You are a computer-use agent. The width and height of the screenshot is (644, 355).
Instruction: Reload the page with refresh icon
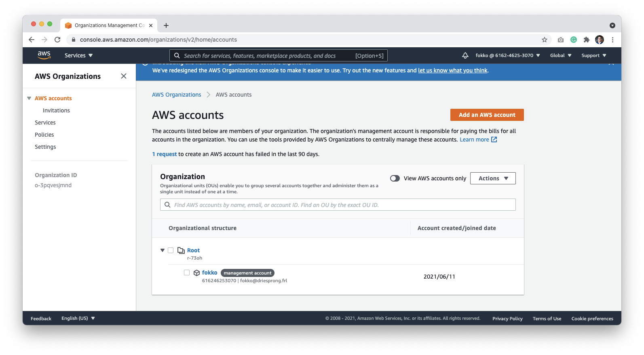57,40
